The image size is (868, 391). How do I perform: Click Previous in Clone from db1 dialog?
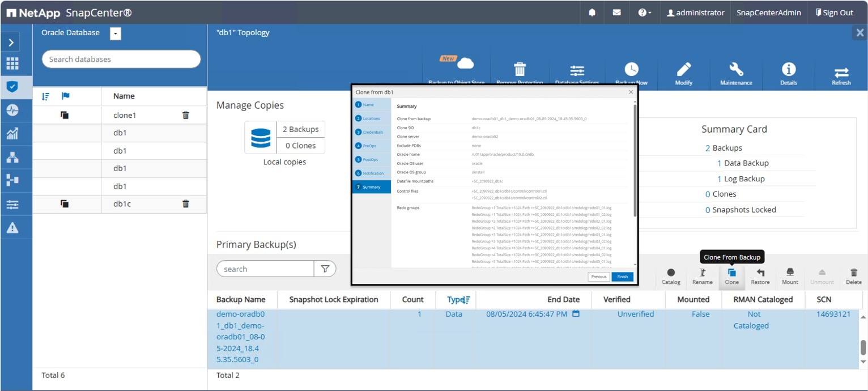[x=599, y=277]
